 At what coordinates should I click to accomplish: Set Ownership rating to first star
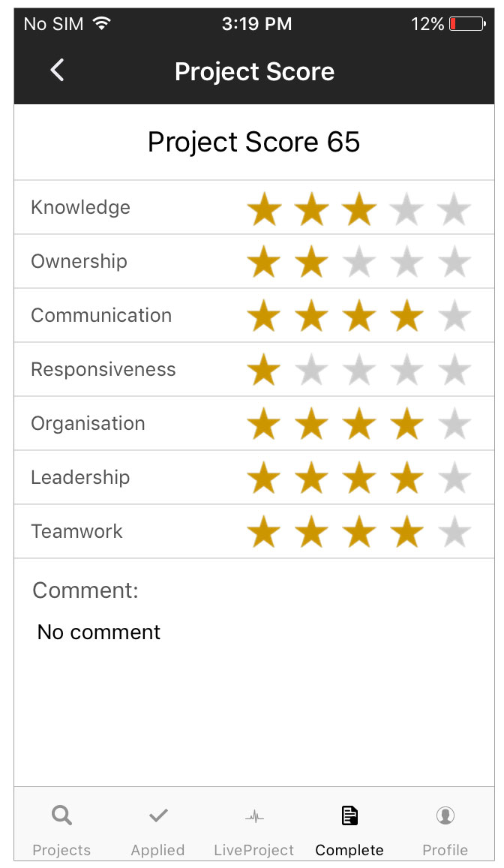click(264, 263)
